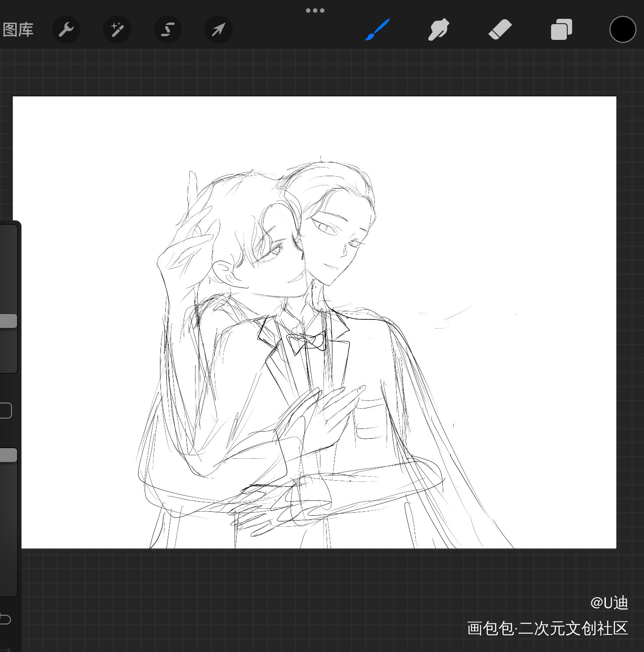Click the @U迪 watermark text

(x=609, y=603)
